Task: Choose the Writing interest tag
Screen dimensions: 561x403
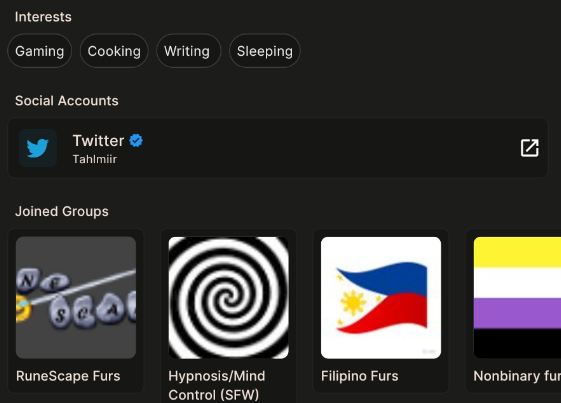Action: click(189, 51)
